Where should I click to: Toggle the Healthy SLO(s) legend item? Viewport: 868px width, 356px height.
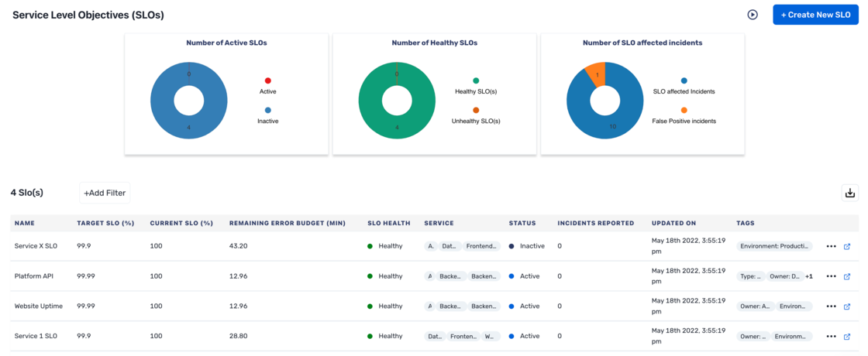[476, 86]
